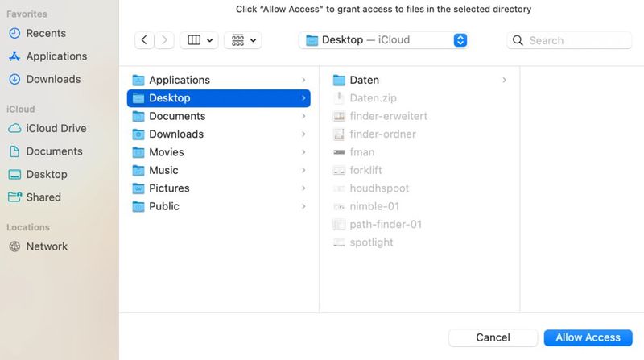
Task: Select Shared in the iCloud sidebar
Action: (x=43, y=197)
